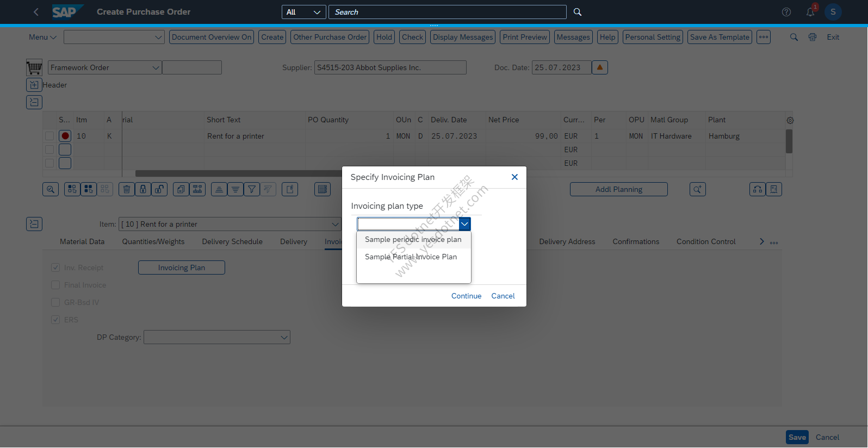Open the All search scope dropdown
This screenshot has width=868, height=448.
tap(304, 12)
